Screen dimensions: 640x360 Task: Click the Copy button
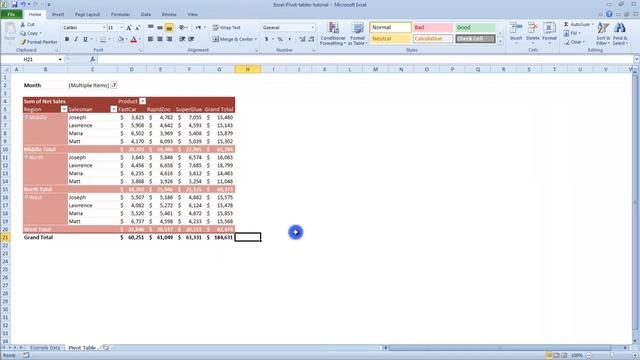31,33
